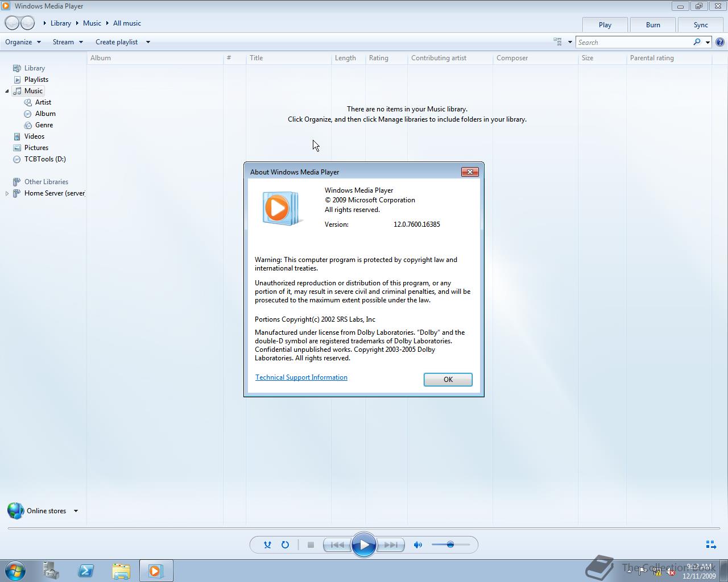Sort by Size column header

pyautogui.click(x=602, y=58)
